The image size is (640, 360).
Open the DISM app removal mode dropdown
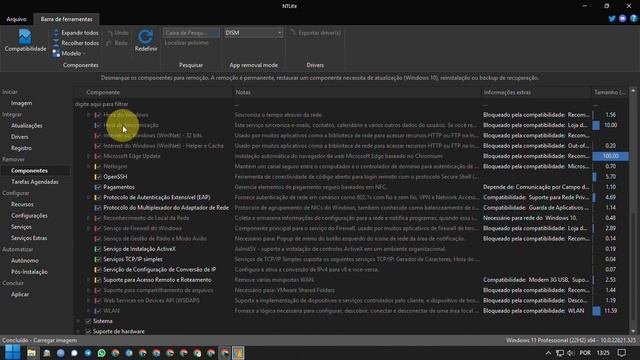click(253, 33)
